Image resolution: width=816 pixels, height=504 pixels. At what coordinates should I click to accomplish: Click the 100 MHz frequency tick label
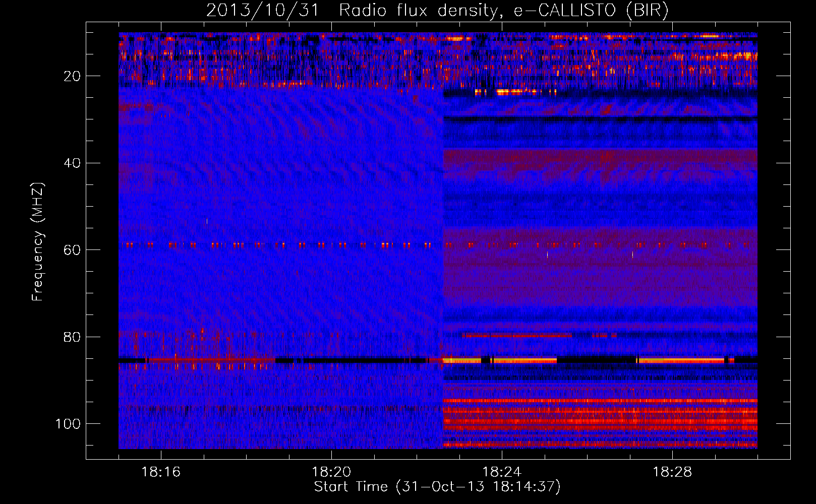click(68, 424)
